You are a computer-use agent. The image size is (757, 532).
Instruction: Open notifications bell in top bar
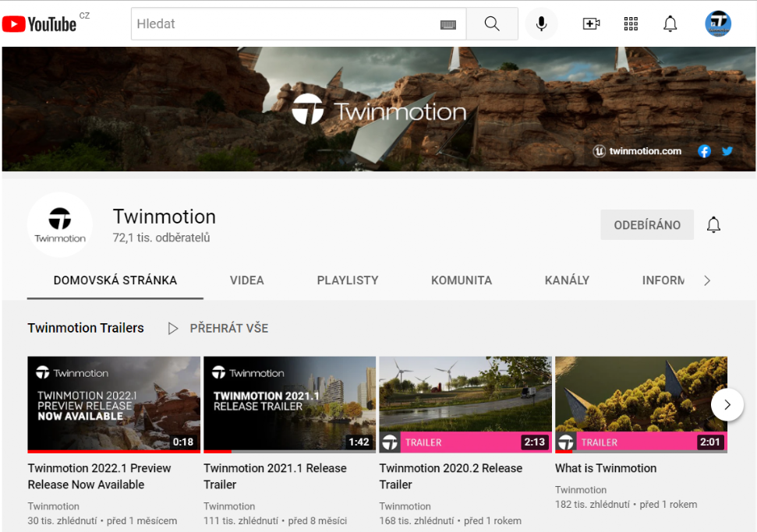click(670, 23)
